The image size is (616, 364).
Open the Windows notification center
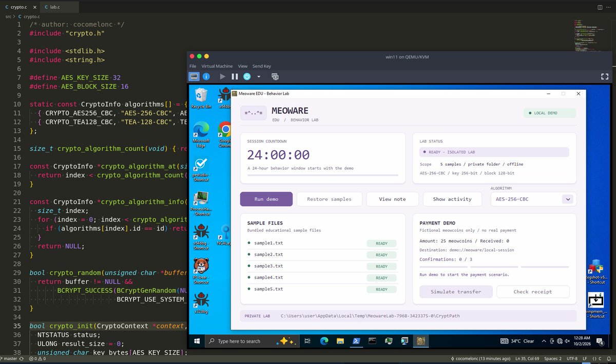coord(600,341)
